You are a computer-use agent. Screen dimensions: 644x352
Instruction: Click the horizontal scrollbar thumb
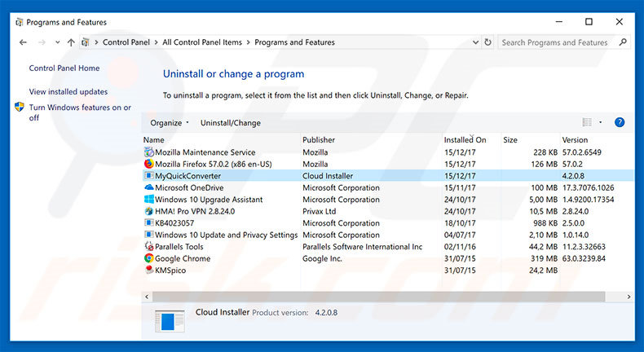(x=378, y=296)
